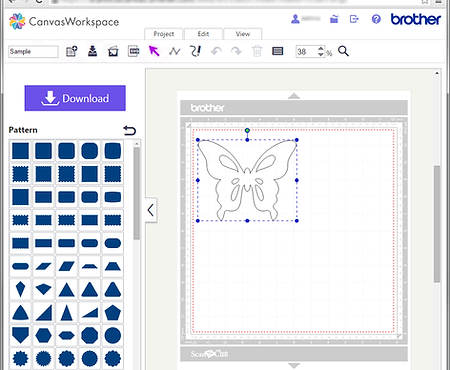Screen dimensions: 450x370
Task: Click the freehand curve tool with exclamation
Action: point(195,51)
